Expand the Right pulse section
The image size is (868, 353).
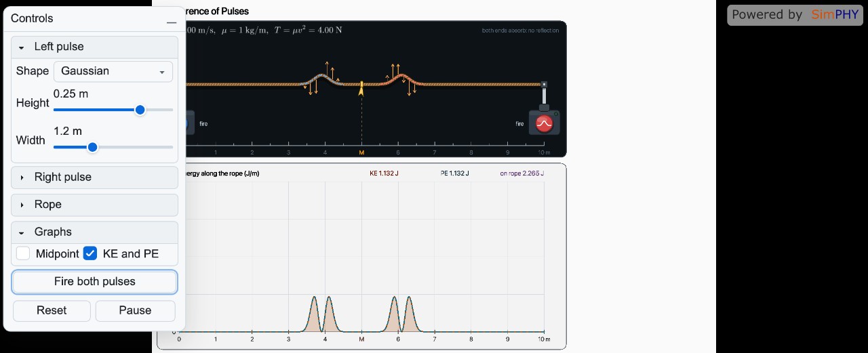pos(95,177)
